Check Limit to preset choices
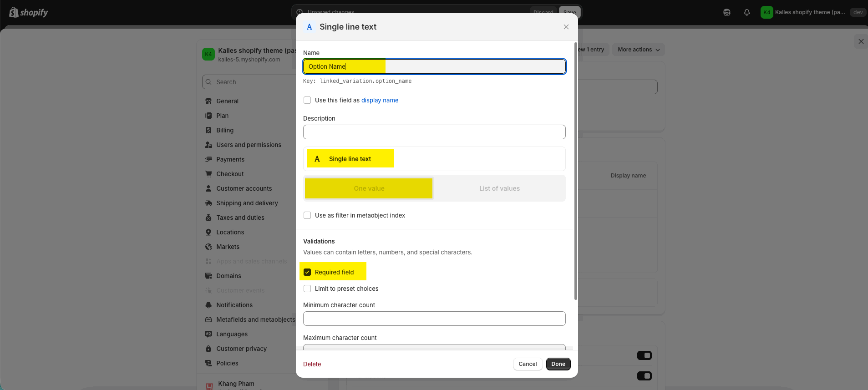 [x=307, y=289]
